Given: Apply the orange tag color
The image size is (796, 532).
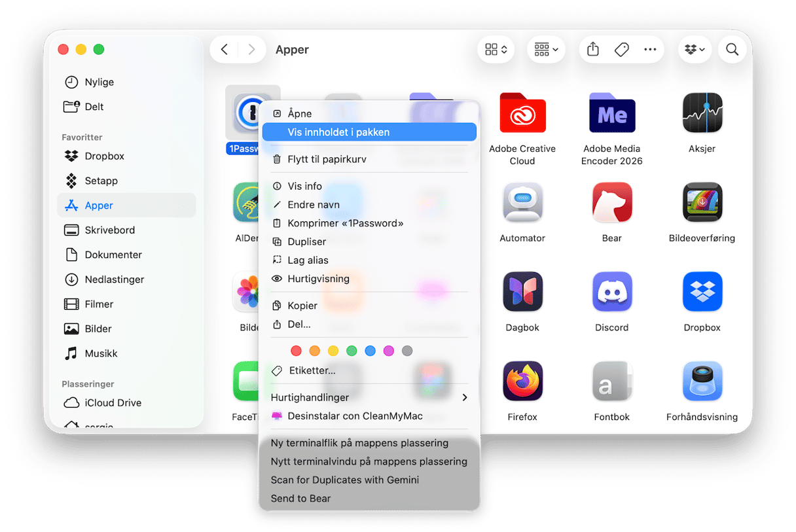Looking at the screenshot, I should point(315,351).
